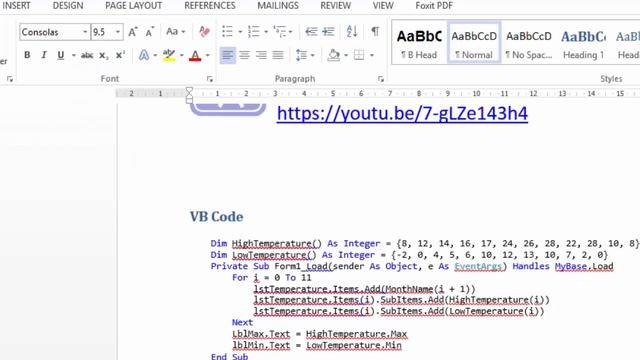This screenshot has width=640, height=360.
Task: Click Shrink Font icon
Action: [x=150, y=32]
